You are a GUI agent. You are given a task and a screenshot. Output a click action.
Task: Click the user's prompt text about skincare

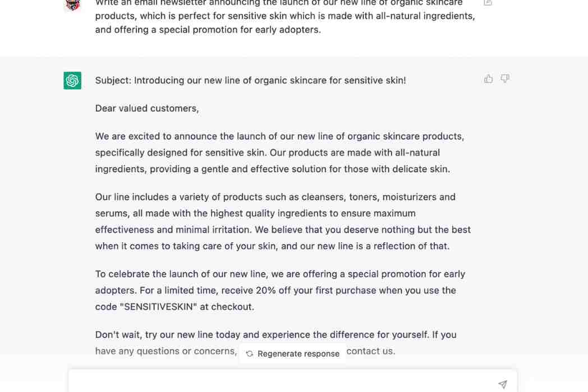pyautogui.click(x=281, y=16)
